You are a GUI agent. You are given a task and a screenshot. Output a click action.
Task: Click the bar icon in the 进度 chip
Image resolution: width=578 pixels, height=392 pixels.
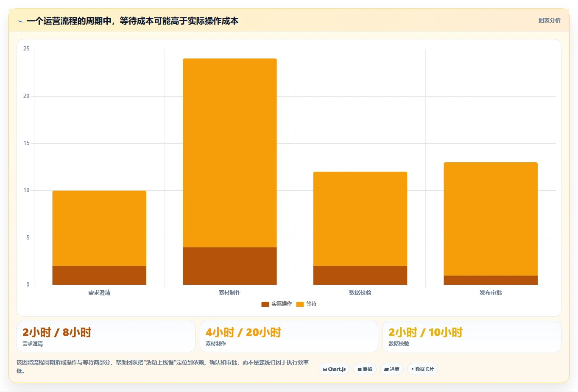pos(386,369)
